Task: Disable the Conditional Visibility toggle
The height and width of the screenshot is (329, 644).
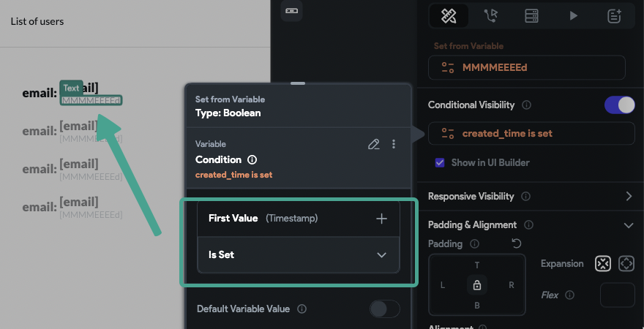Action: click(619, 105)
